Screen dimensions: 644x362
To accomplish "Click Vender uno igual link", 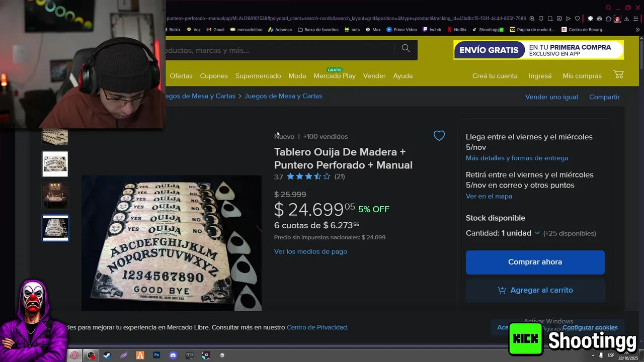I will [551, 97].
